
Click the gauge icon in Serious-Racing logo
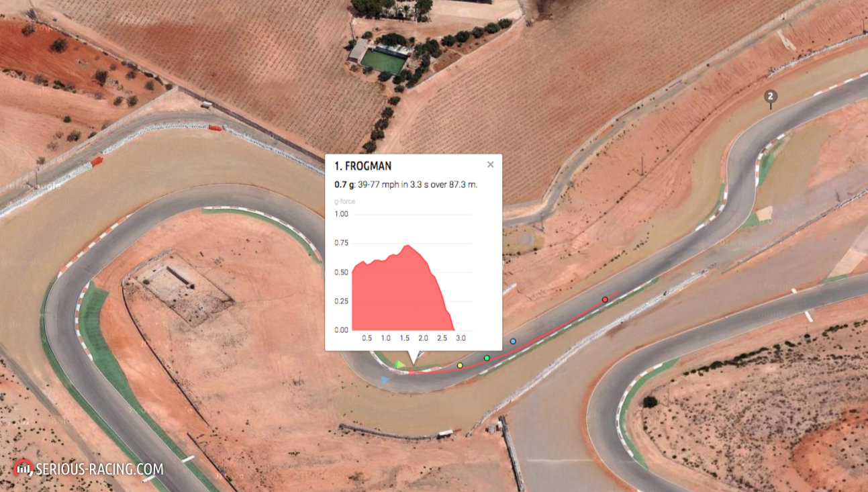(23, 468)
